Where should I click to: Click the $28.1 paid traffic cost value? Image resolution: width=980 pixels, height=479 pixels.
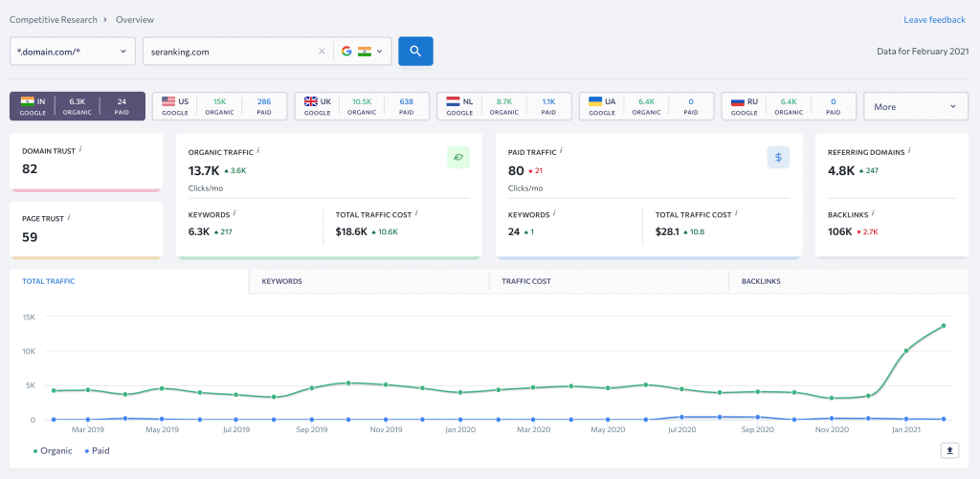[x=667, y=231]
